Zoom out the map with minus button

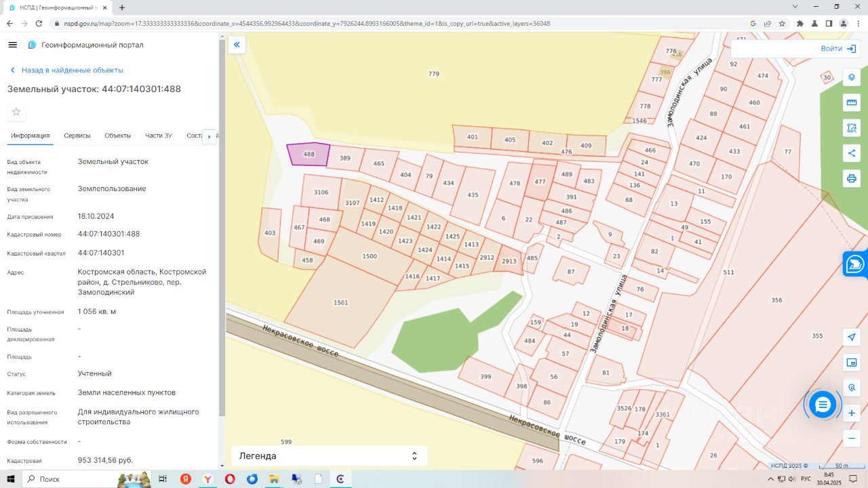click(852, 438)
